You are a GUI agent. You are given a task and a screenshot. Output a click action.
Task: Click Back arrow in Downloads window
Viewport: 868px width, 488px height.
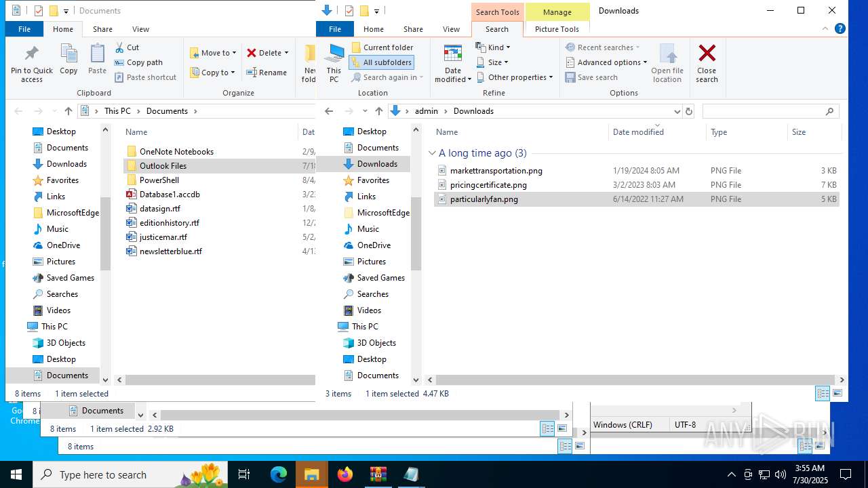[x=329, y=111]
